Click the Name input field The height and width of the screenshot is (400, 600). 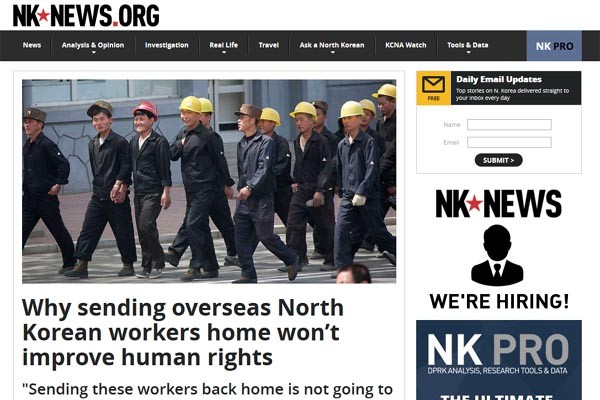(x=509, y=124)
